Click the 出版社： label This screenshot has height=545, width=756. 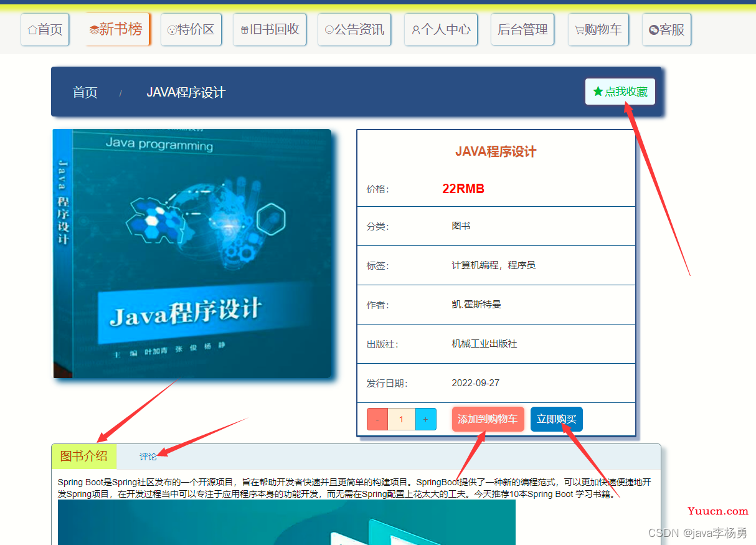coord(382,344)
